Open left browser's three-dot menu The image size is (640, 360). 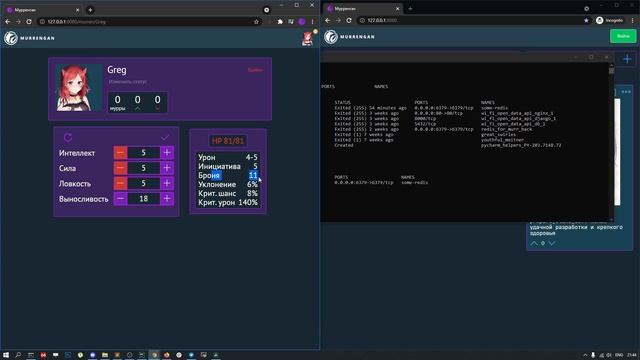tap(313, 22)
